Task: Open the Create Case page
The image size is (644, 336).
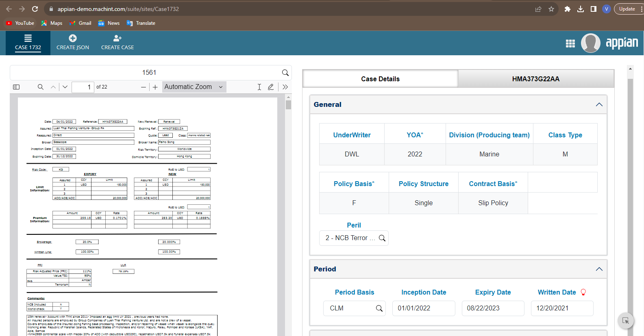Action: pos(117,43)
